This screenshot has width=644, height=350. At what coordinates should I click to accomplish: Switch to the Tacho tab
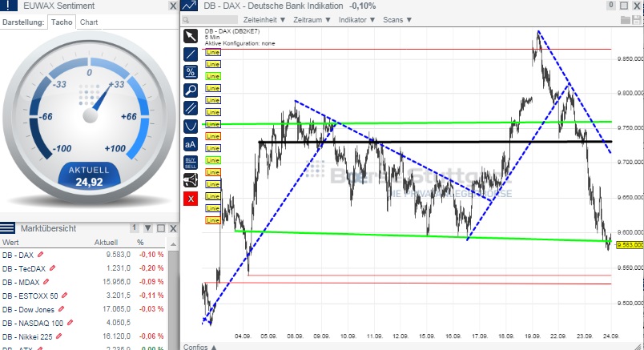tap(62, 22)
